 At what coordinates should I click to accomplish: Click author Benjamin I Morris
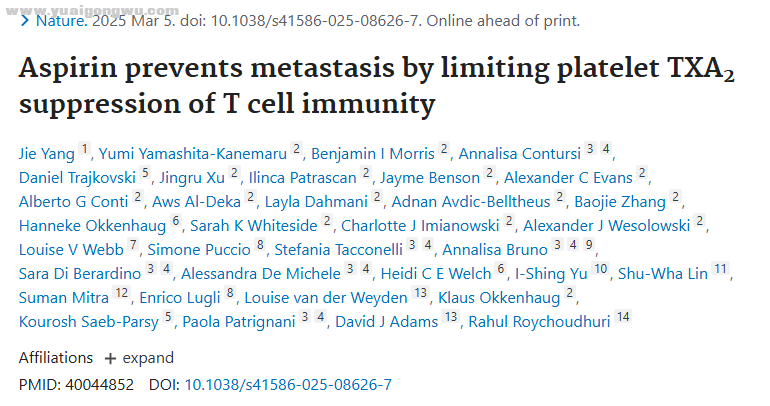(x=373, y=154)
